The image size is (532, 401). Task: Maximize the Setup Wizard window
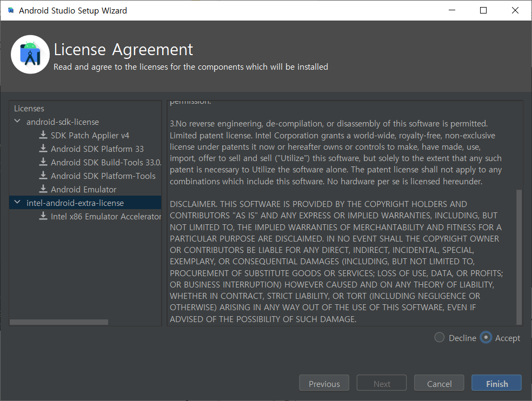pos(483,10)
